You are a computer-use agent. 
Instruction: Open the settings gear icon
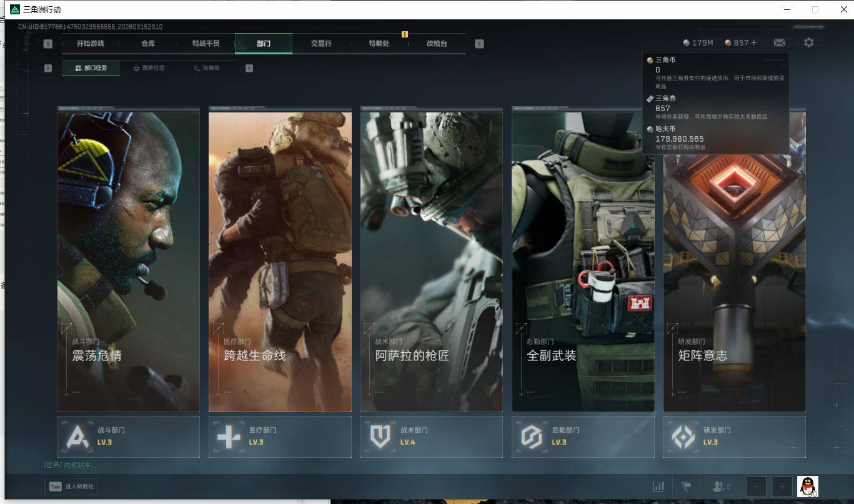[808, 42]
